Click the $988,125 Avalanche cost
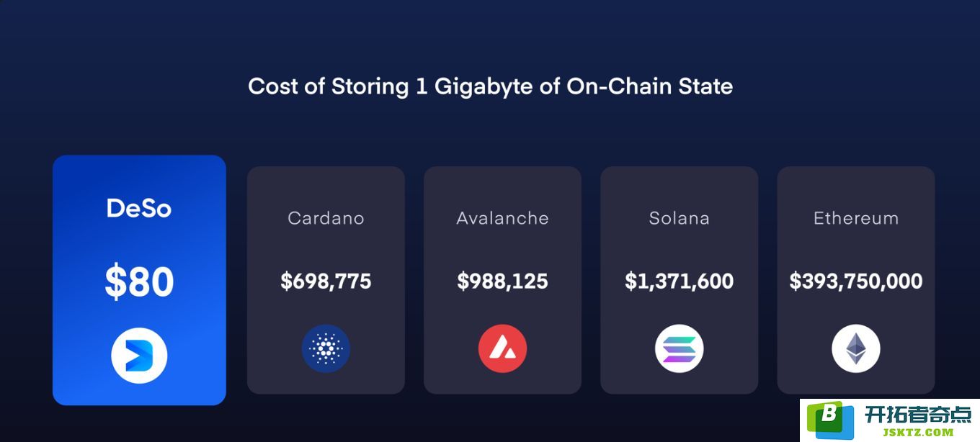 pos(502,281)
